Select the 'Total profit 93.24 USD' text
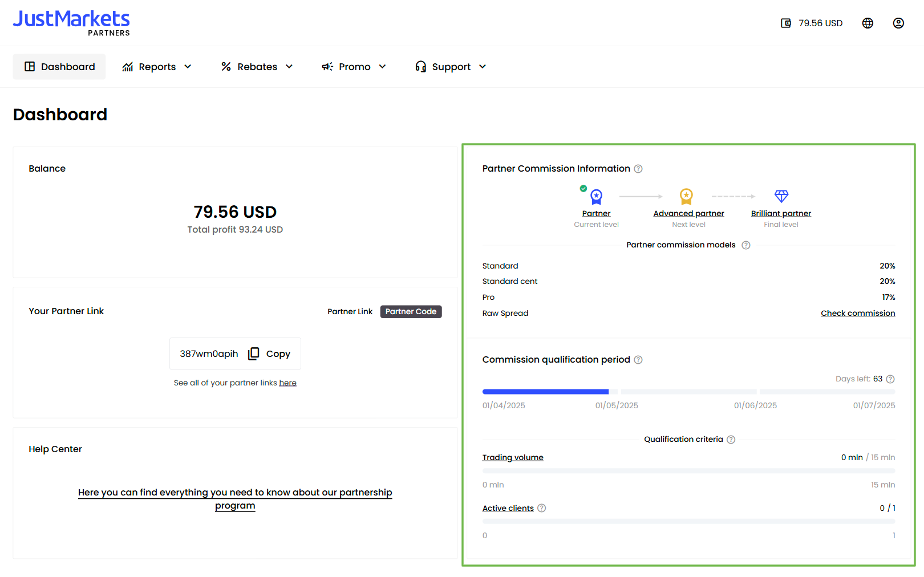The width and height of the screenshot is (924, 577). coord(235,230)
